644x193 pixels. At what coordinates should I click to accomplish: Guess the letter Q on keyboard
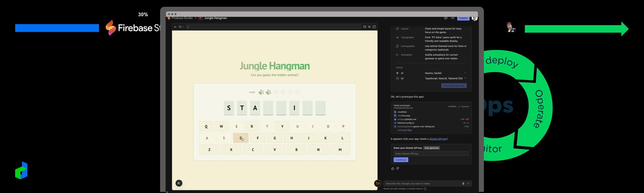coord(206,126)
